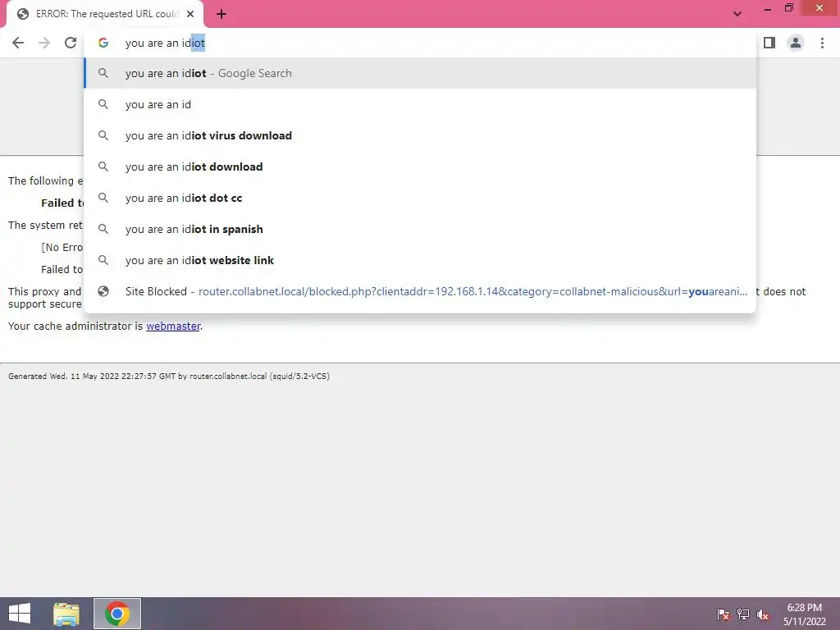Viewport: 840px width, 630px height.
Task: Click search icon beside Google Search suggestion
Action: click(103, 73)
